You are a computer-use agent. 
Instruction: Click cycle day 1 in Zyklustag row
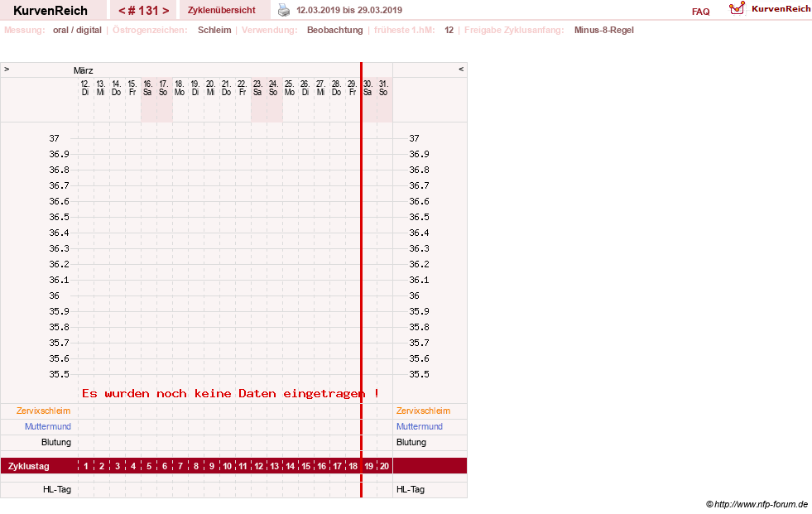click(86, 466)
